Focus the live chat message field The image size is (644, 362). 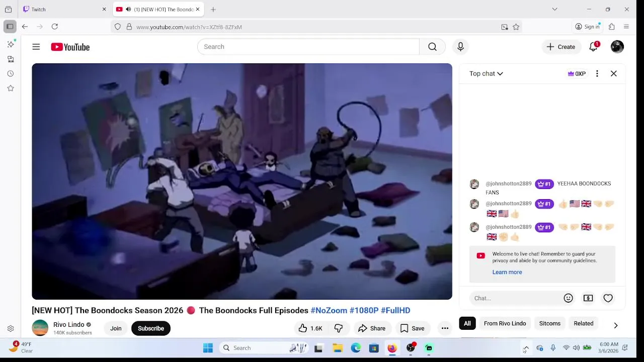pos(516,298)
